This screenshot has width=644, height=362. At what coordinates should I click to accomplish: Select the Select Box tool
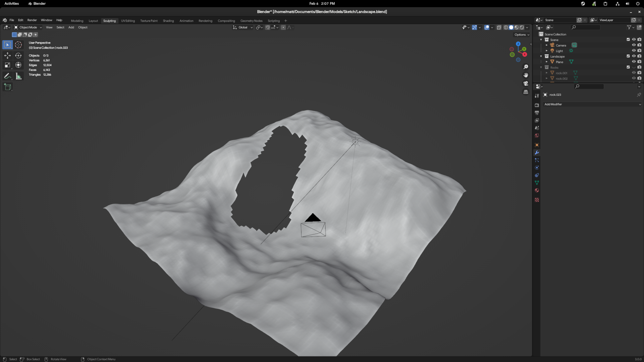(x=8, y=45)
